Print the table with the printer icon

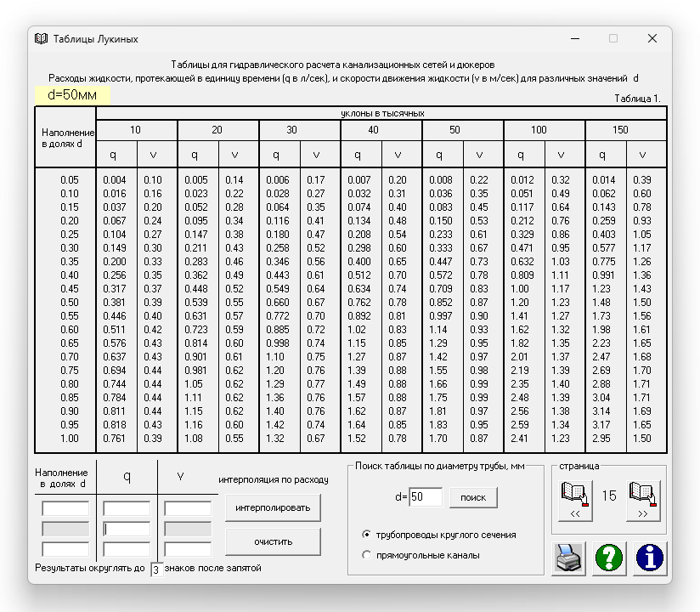pyautogui.click(x=568, y=558)
